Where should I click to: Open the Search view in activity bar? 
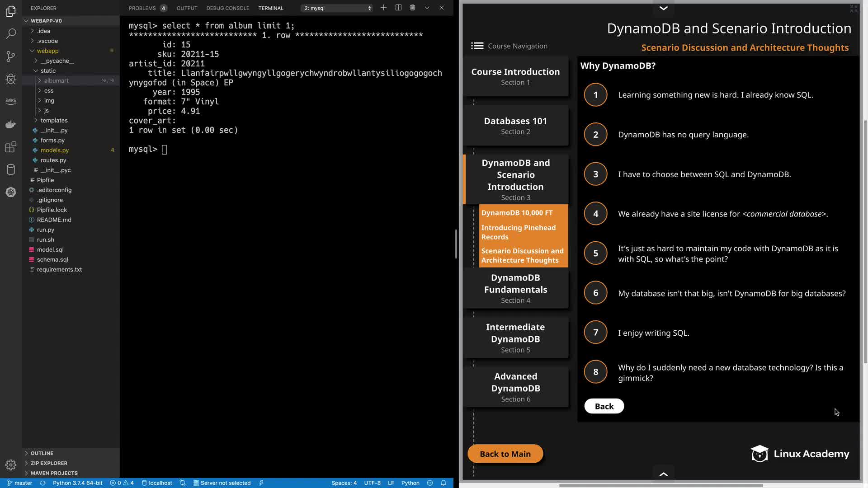tap(11, 33)
